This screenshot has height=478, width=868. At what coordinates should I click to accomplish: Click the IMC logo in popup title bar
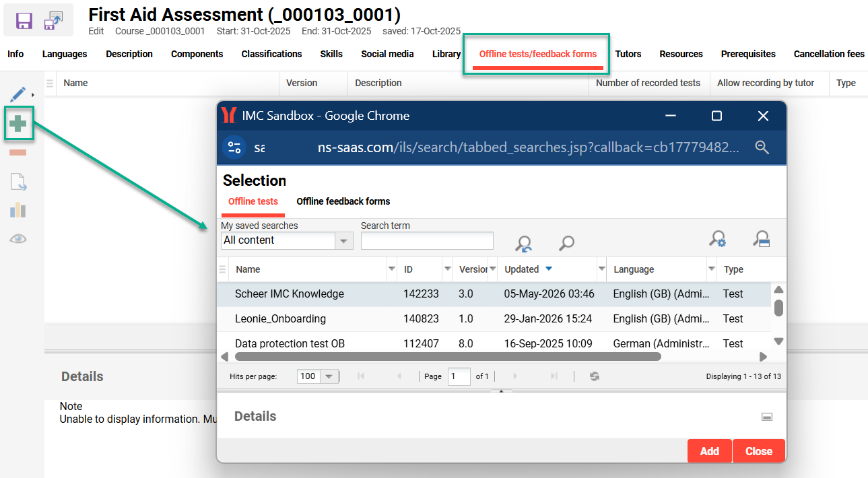(229, 116)
